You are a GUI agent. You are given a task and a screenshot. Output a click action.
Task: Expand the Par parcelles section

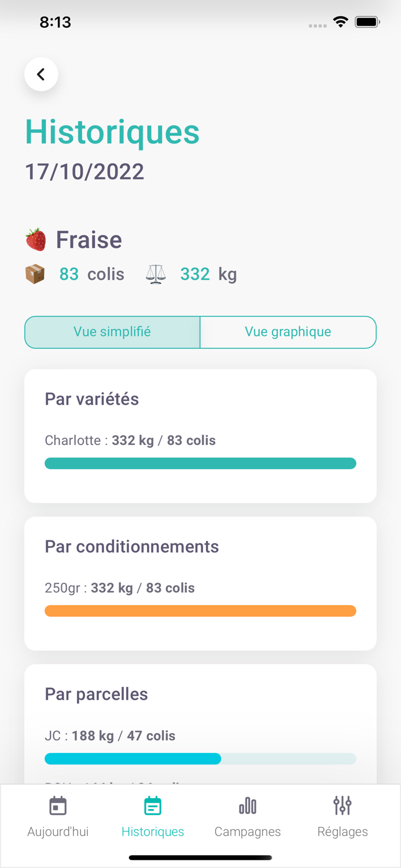pyautogui.click(x=96, y=694)
